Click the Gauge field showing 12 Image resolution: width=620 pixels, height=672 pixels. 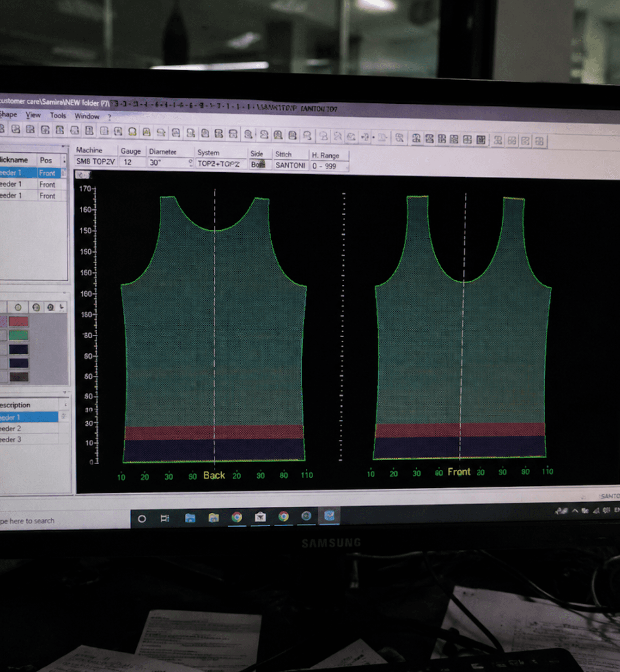(132, 162)
